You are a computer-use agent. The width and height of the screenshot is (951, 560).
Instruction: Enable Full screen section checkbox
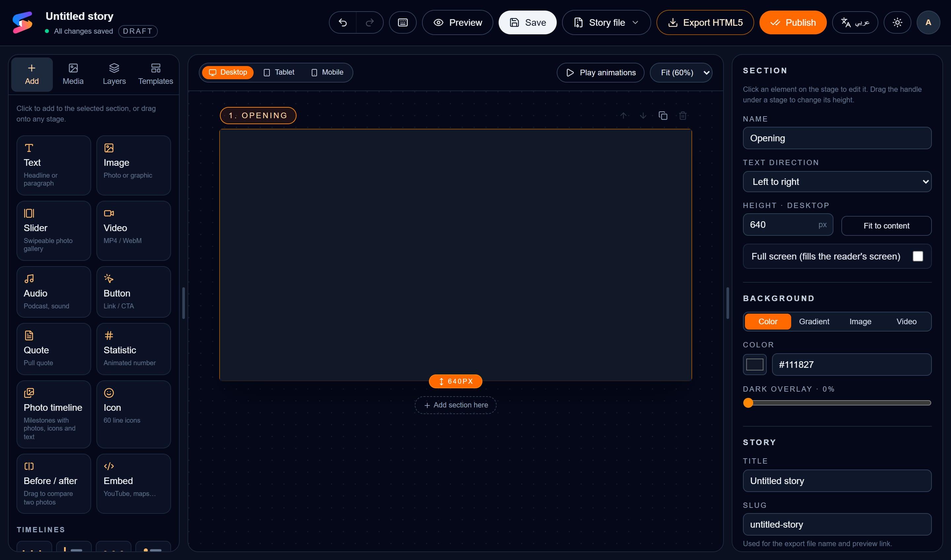(x=918, y=256)
